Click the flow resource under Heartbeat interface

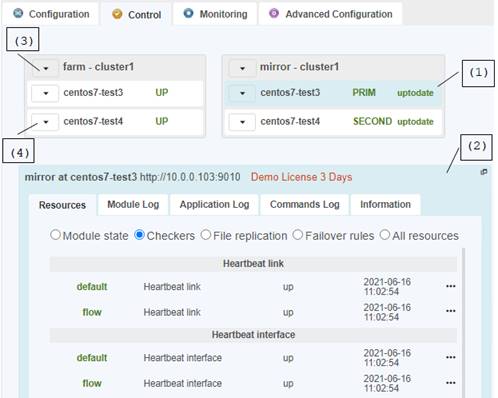click(x=92, y=383)
